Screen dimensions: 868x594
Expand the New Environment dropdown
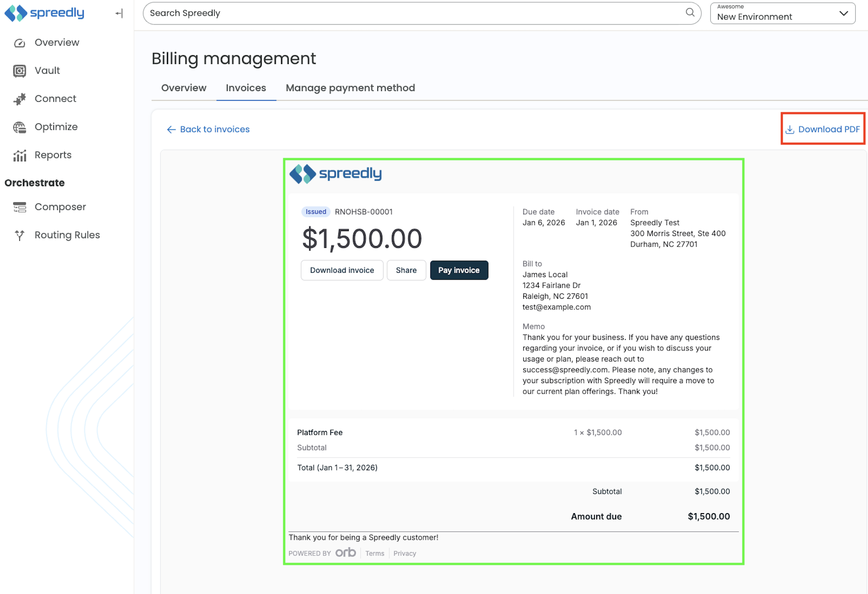783,13
